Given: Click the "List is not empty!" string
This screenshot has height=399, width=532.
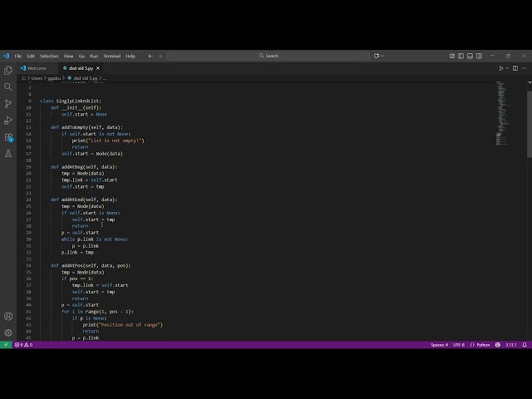Looking at the screenshot, I should (116, 140).
